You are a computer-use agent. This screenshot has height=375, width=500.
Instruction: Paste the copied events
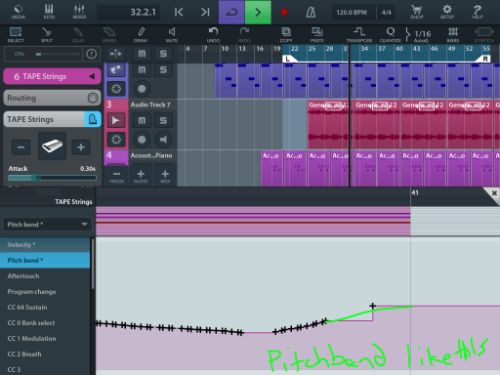click(317, 35)
